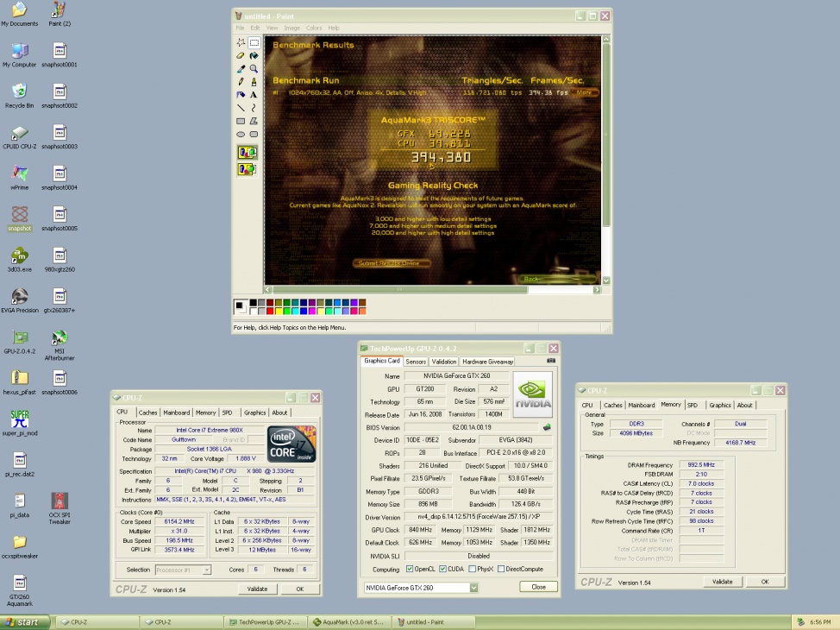Select the Eraser tool in Paint
This screenshot has height=630, width=840.
coord(241,55)
